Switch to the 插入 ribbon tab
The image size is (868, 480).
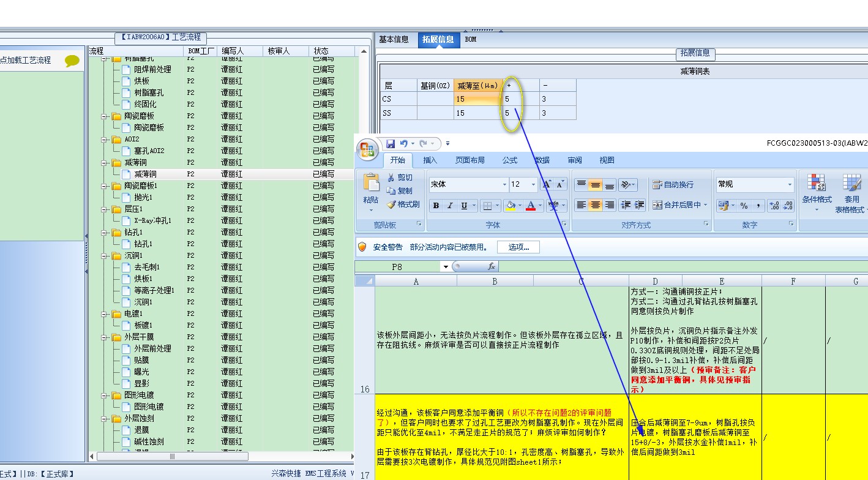coord(430,160)
